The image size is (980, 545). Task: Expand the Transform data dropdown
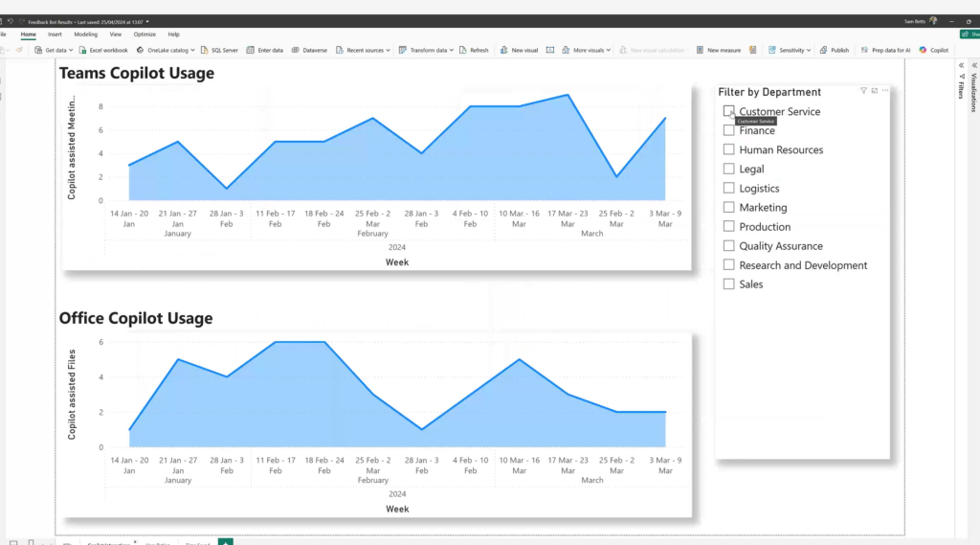click(x=452, y=50)
